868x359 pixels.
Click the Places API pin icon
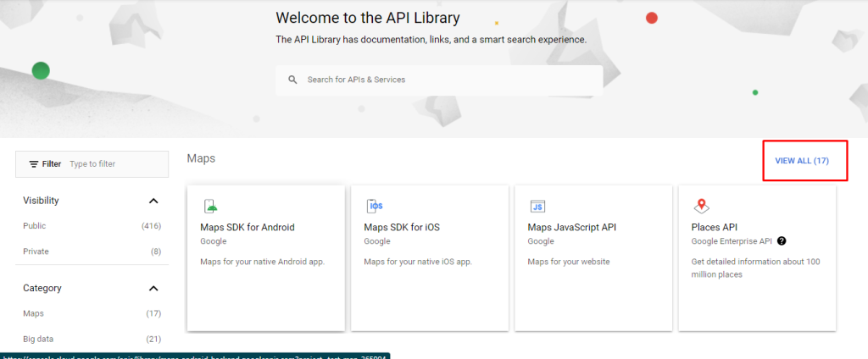tap(701, 206)
